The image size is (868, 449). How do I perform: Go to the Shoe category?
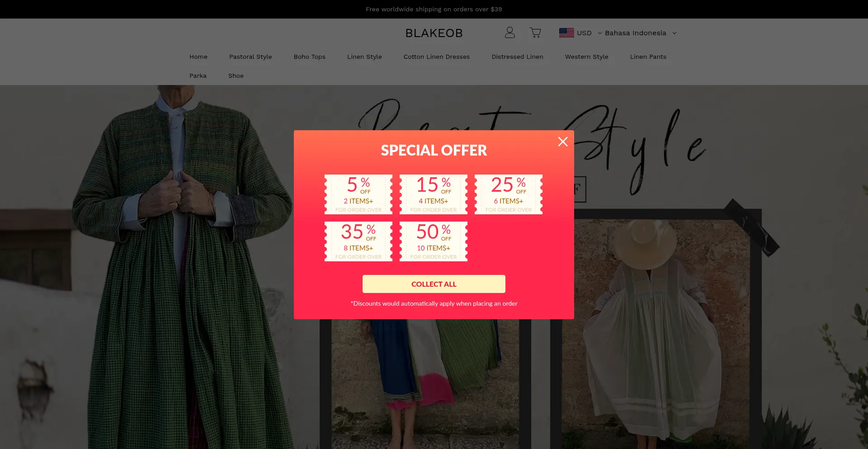pyautogui.click(x=236, y=76)
